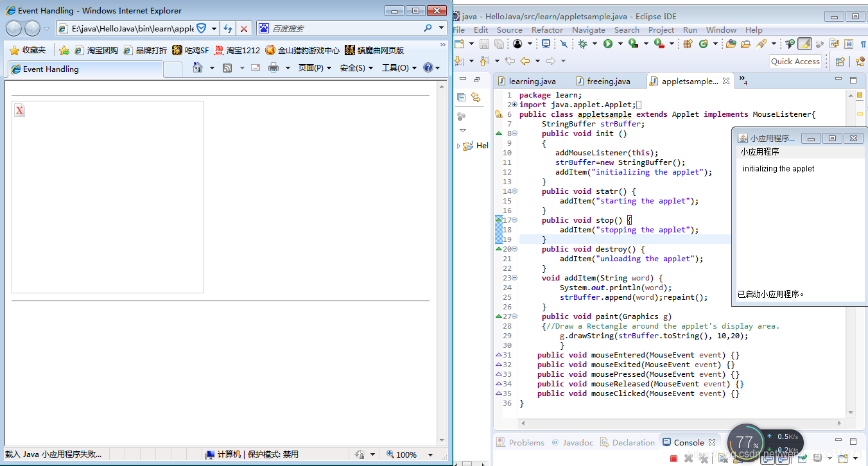Open the 页面(P) menu in IE

pos(315,68)
